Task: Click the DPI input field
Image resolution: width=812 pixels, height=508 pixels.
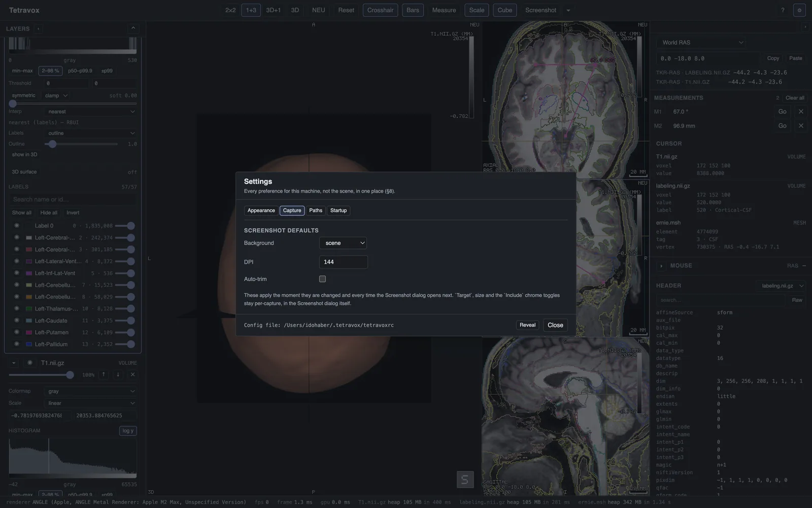Action: (x=343, y=262)
